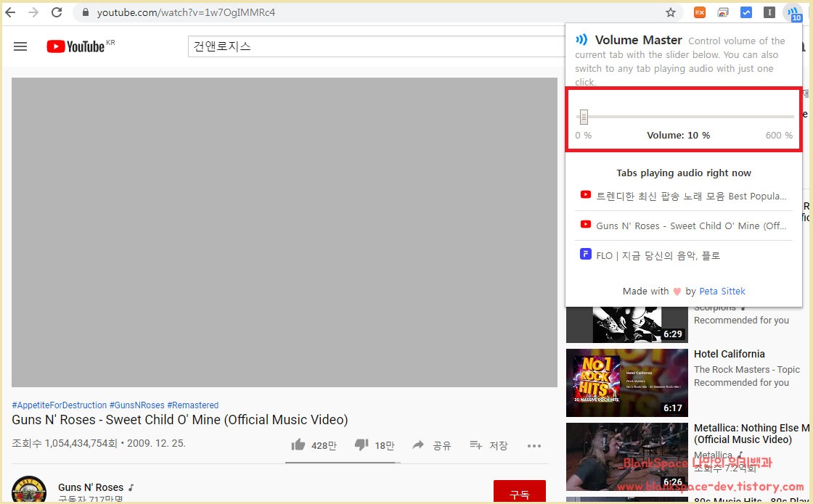Viewport: 813px width, 504px height.
Task: Click the Volume Master extension icon with badge 10
Action: tap(793, 13)
